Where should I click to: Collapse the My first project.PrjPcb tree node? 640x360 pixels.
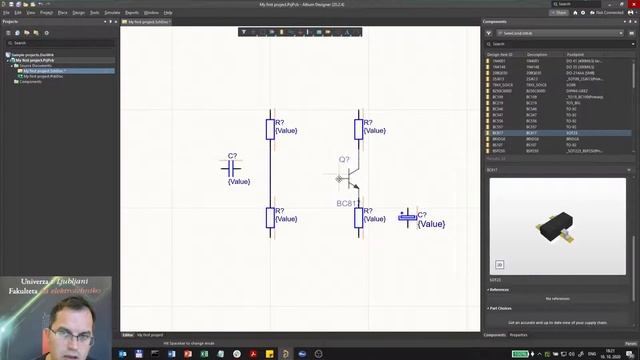coord(8,60)
